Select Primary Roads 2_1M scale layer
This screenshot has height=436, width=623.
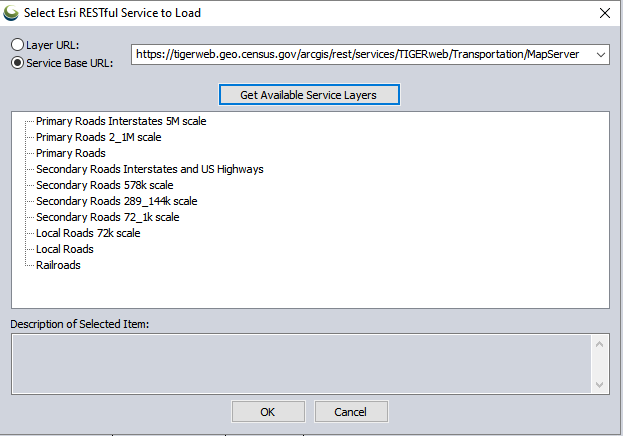pos(98,137)
